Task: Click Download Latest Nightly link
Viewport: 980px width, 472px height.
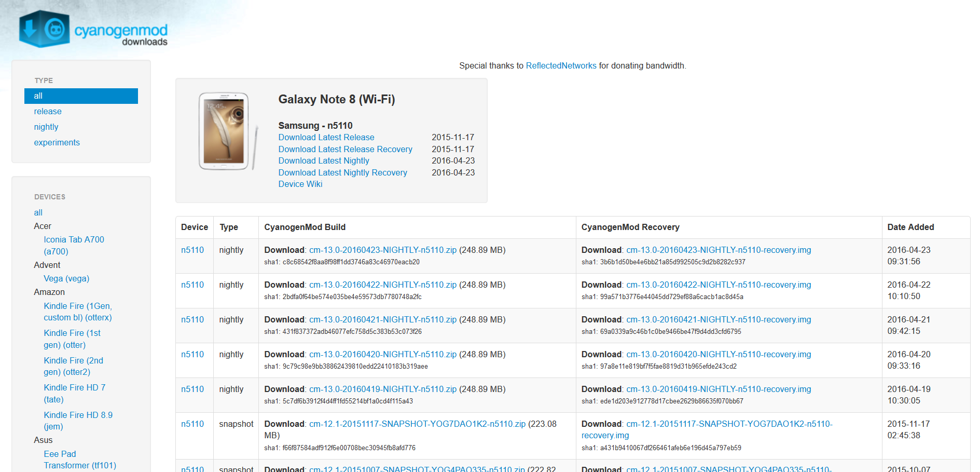Action: tap(324, 161)
